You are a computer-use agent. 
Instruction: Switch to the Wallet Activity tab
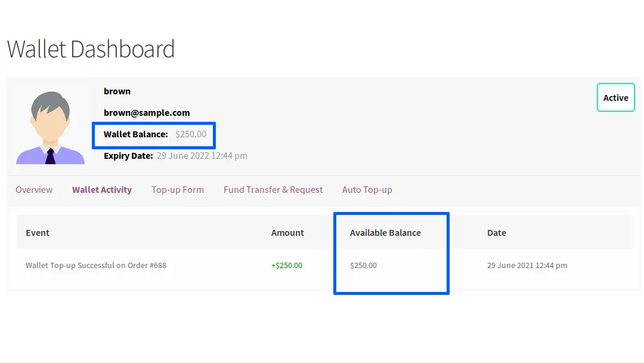point(102,190)
